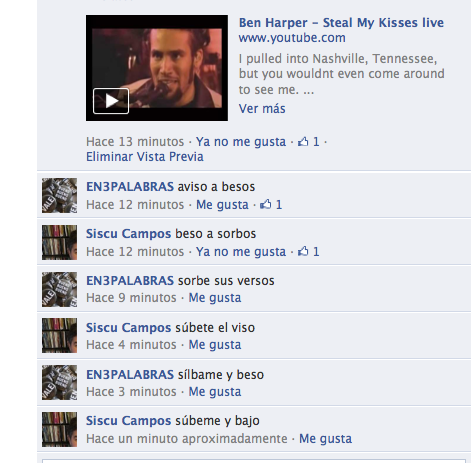
Task: Open Siscu Campos name on 'súbeme y bajo'
Action: click(x=129, y=421)
